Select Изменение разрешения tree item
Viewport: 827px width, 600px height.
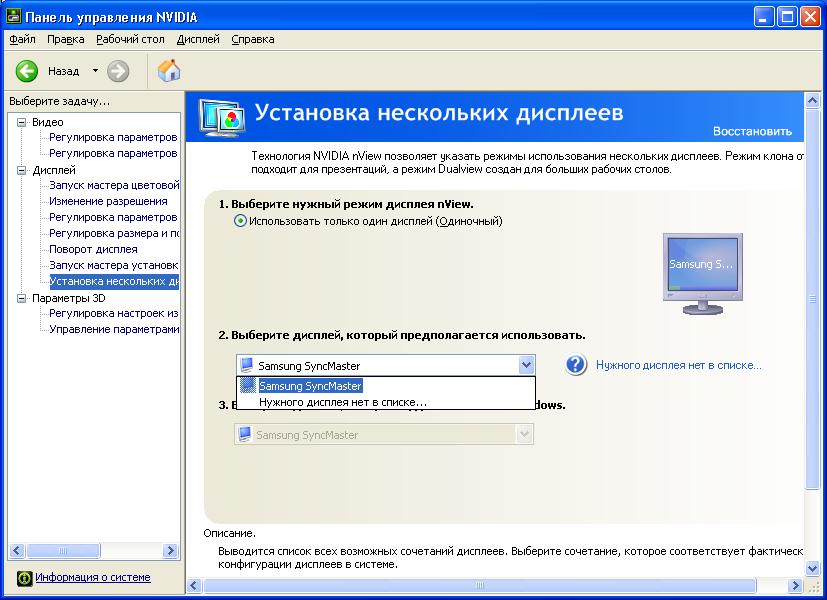pyautogui.click(x=108, y=201)
